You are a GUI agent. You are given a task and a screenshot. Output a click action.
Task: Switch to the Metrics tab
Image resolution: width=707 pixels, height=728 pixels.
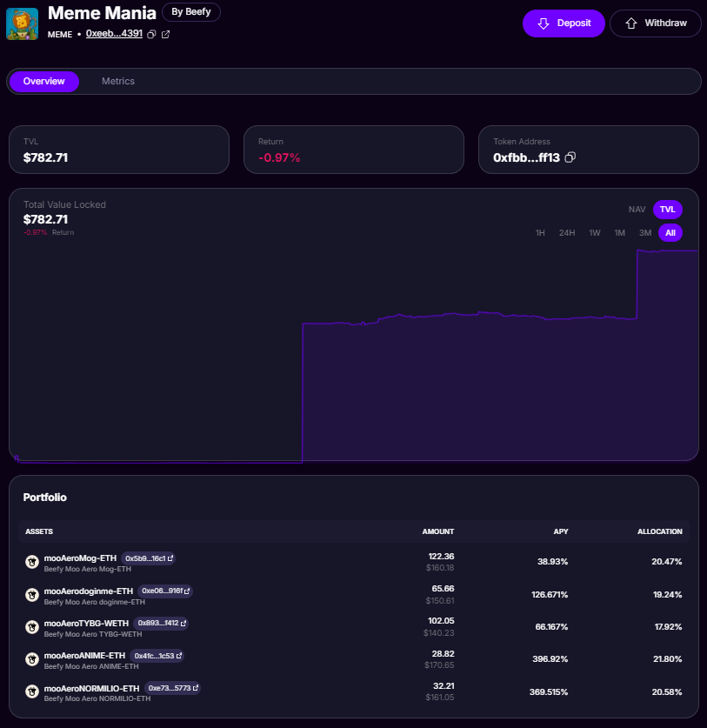118,81
